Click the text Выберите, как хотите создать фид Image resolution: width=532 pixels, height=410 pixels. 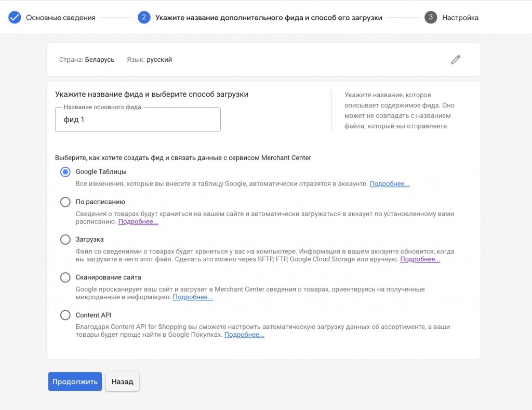183,158
